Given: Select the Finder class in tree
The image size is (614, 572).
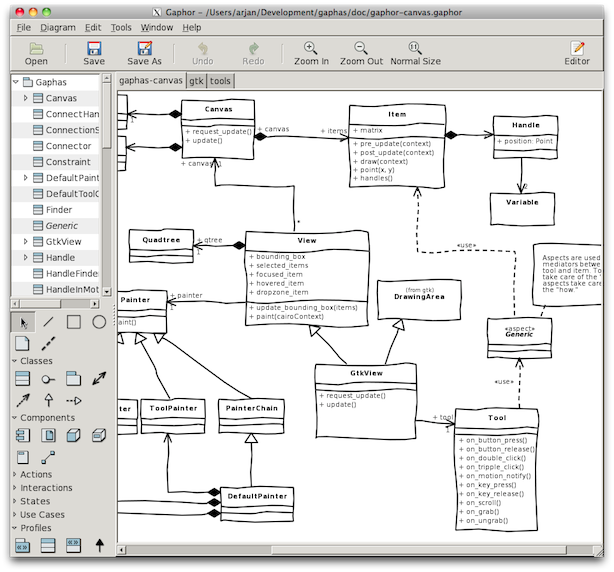Looking at the screenshot, I should (58, 210).
